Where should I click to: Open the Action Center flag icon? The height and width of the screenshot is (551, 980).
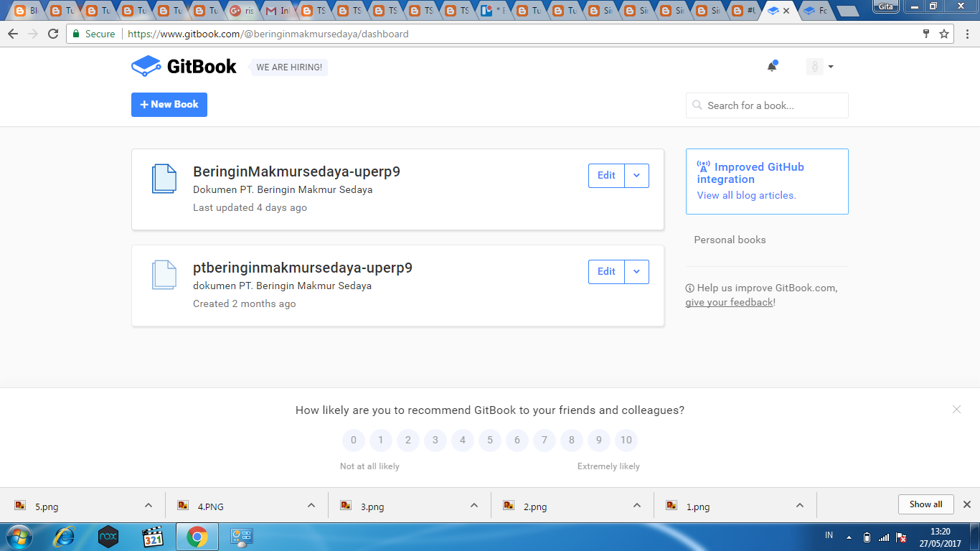pyautogui.click(x=901, y=537)
